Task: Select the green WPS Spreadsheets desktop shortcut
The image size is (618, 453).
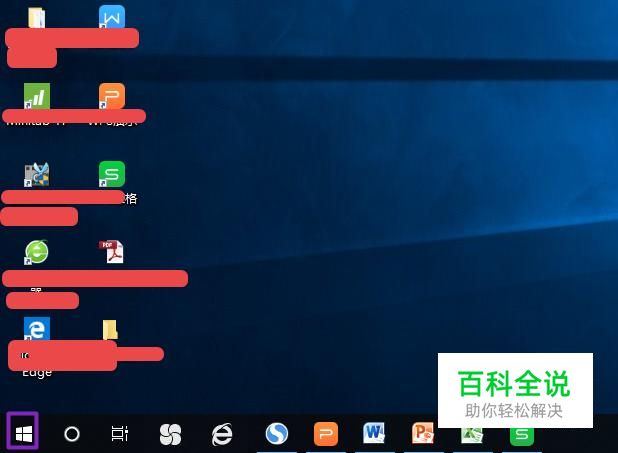Action: coord(112,174)
